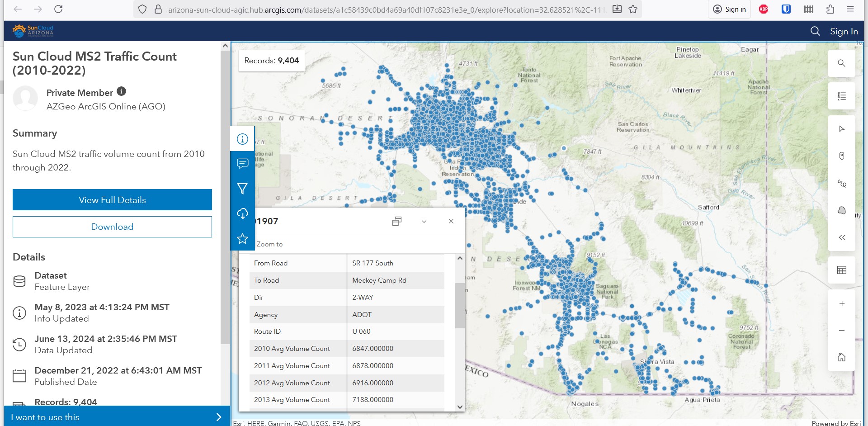Viewport: 868px width, 426px height.
Task: Open the map search magnifier tool
Action: (x=841, y=63)
